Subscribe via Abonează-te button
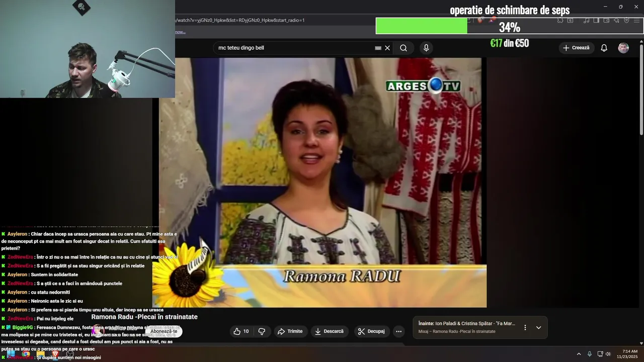644x362 pixels. point(164,331)
